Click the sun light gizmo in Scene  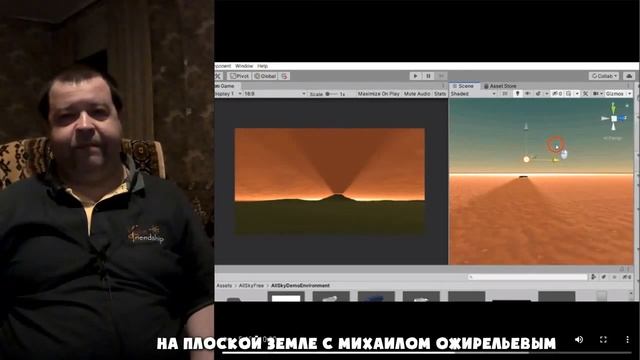(526, 159)
